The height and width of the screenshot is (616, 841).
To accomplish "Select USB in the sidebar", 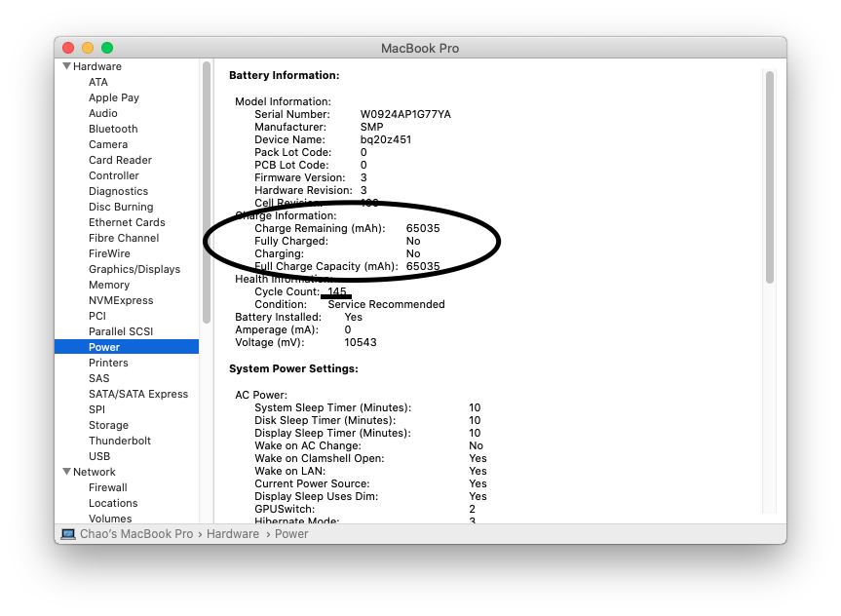I will coord(99,455).
